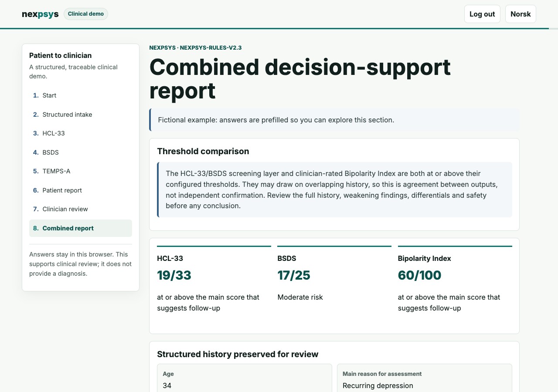Image resolution: width=558 pixels, height=392 pixels.
Task: Click the BSDS card title
Action: click(287, 258)
